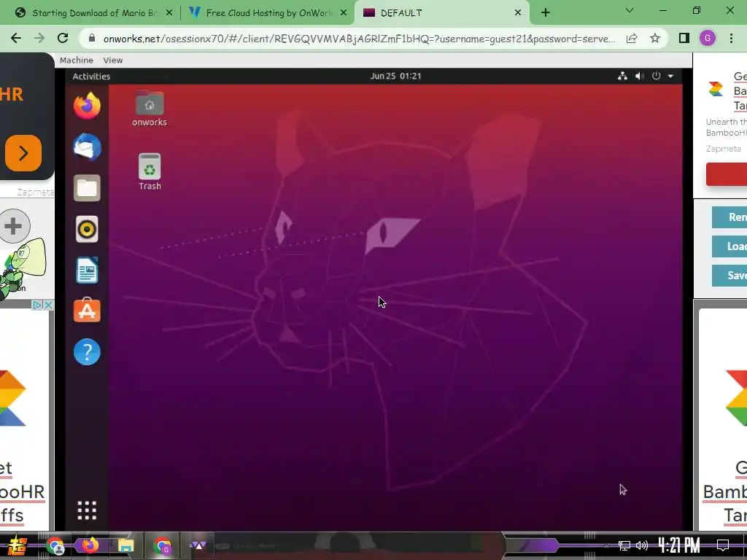Open the Chrome profile G avatar
747x560 pixels.
(x=708, y=38)
